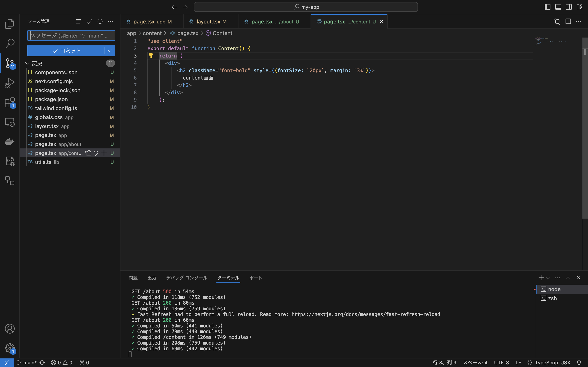Image resolution: width=588 pixels, height=367 pixels.
Task: Click TypeScript JSX language mode in status bar
Action: click(552, 363)
